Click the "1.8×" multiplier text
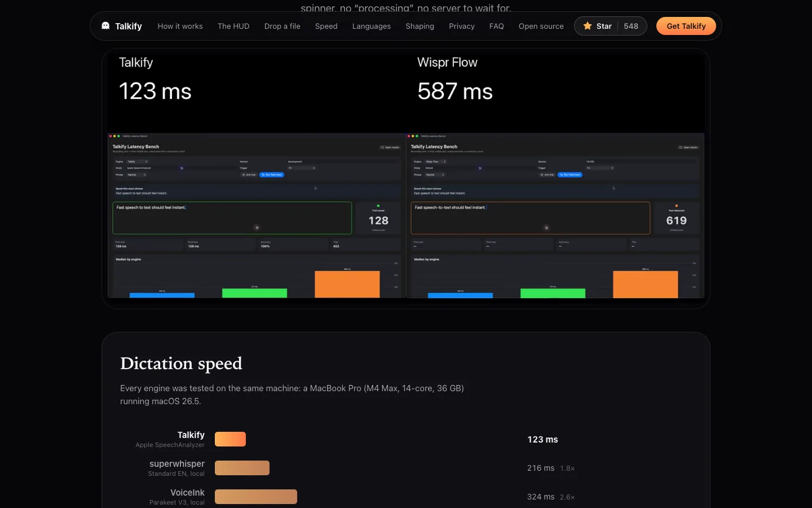 click(x=567, y=468)
